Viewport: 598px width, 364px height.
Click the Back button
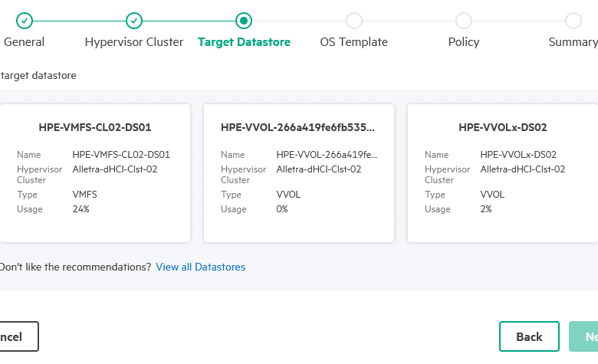pyautogui.click(x=529, y=336)
